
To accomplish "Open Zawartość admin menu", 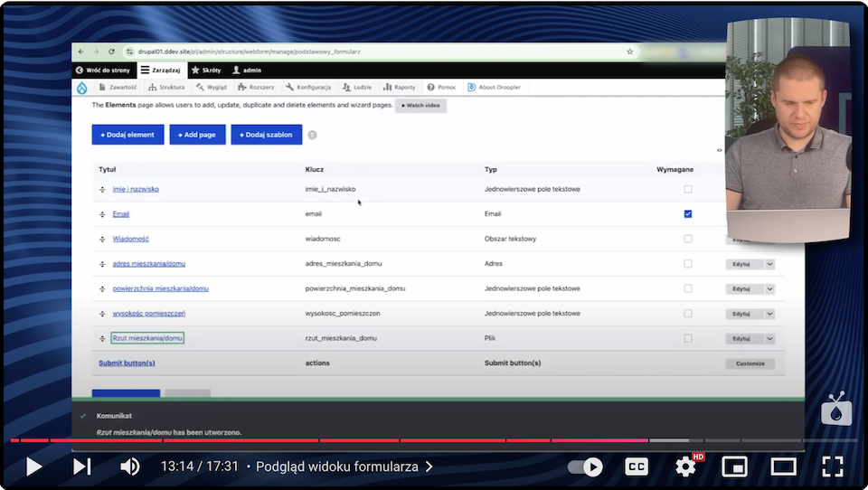I will tap(118, 88).
